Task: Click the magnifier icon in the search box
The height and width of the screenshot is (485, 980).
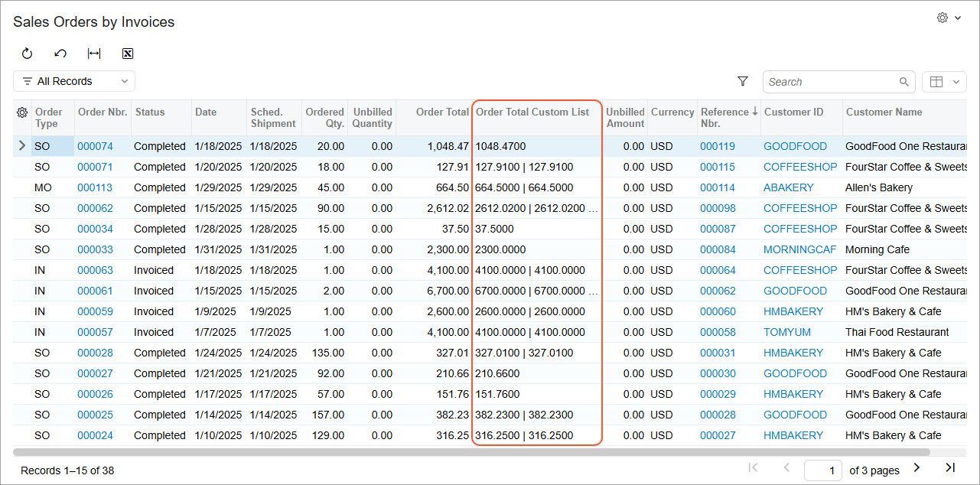Action: [904, 82]
